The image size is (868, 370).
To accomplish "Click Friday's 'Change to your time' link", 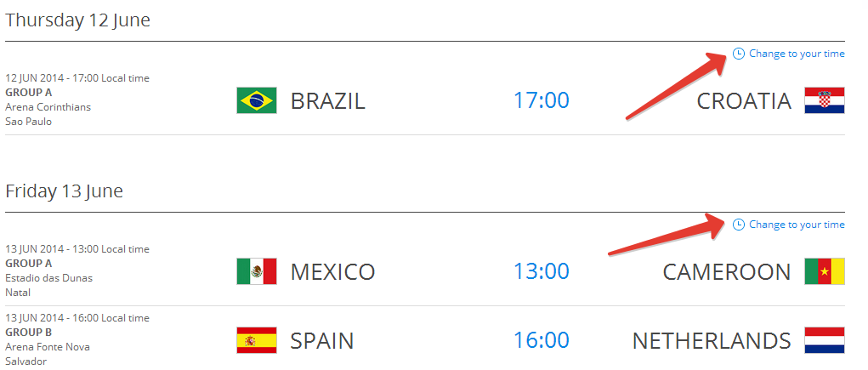I will pos(797,225).
